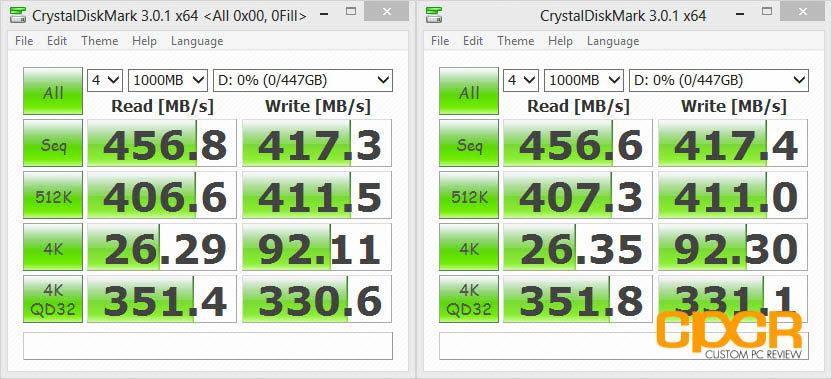
Task: Open the Edit menu in the left window
Action: click(x=57, y=41)
